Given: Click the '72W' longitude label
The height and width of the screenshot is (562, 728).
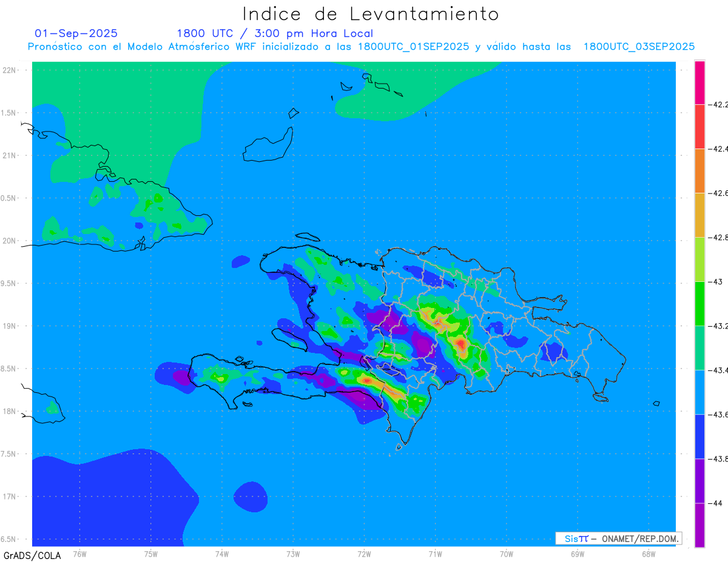Looking at the screenshot, I should (364, 553).
